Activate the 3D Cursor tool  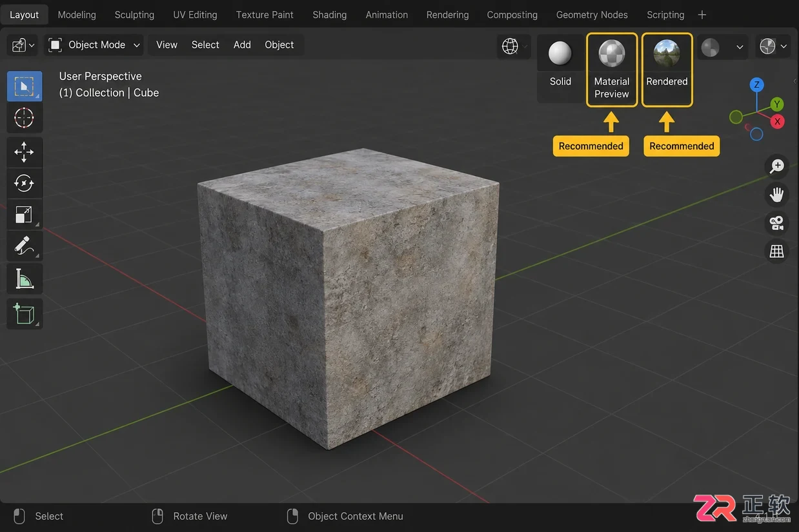point(25,118)
